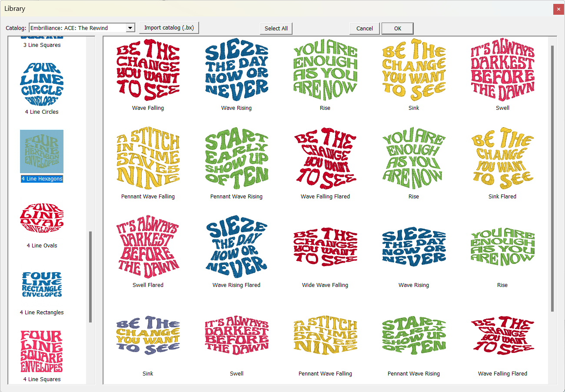Open the "4 Line Circles" category
This screenshot has height=392, width=565.
click(42, 85)
